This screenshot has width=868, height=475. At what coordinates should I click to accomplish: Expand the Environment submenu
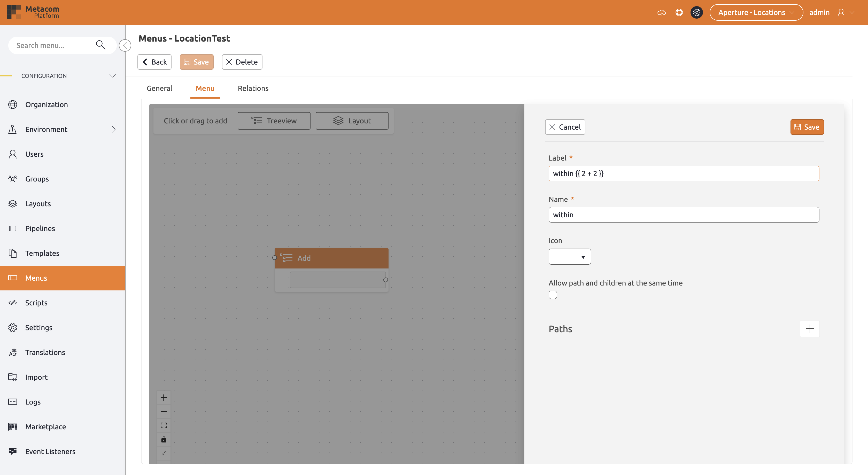tap(114, 129)
